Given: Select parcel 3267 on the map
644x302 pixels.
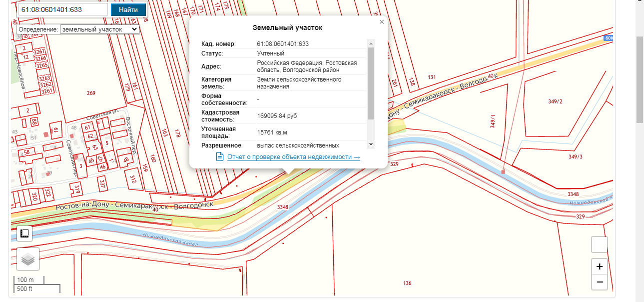Looking at the screenshot, I should [x=39, y=51].
